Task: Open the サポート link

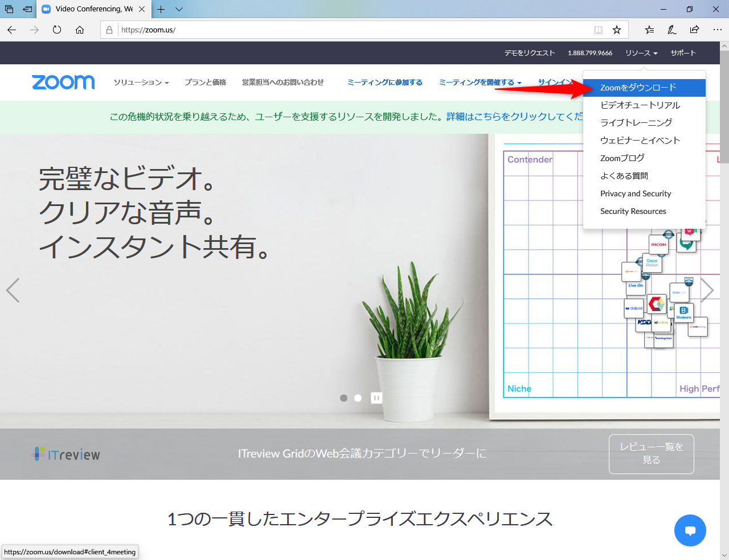Action: [683, 53]
